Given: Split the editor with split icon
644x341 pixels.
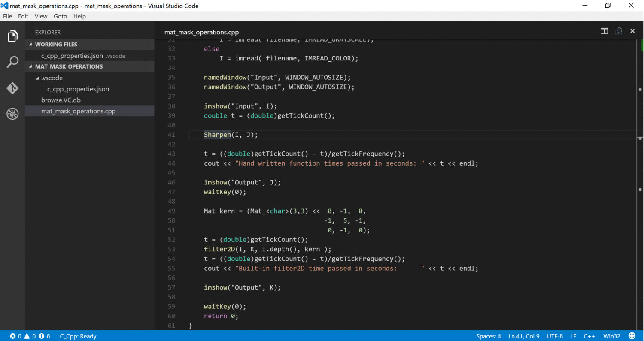Looking at the screenshot, I should click(604, 31).
